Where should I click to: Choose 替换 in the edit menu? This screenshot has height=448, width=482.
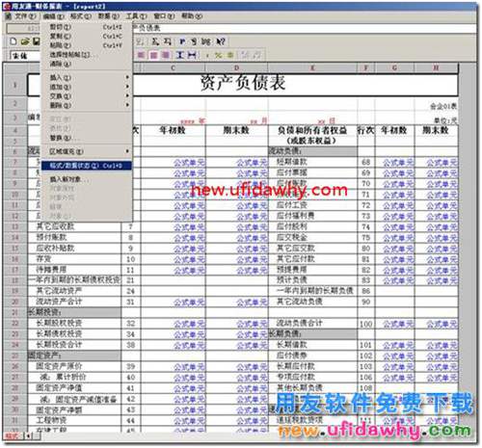coord(86,138)
